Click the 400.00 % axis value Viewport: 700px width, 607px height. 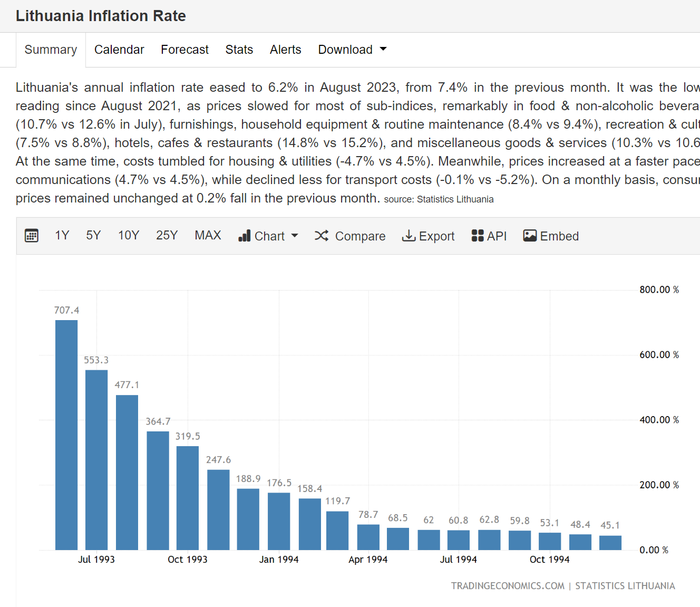point(659,420)
